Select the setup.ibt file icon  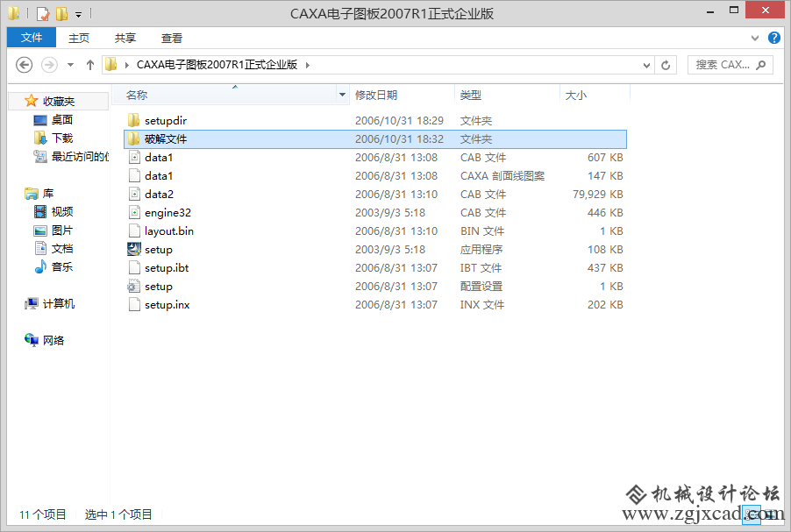[x=134, y=267]
